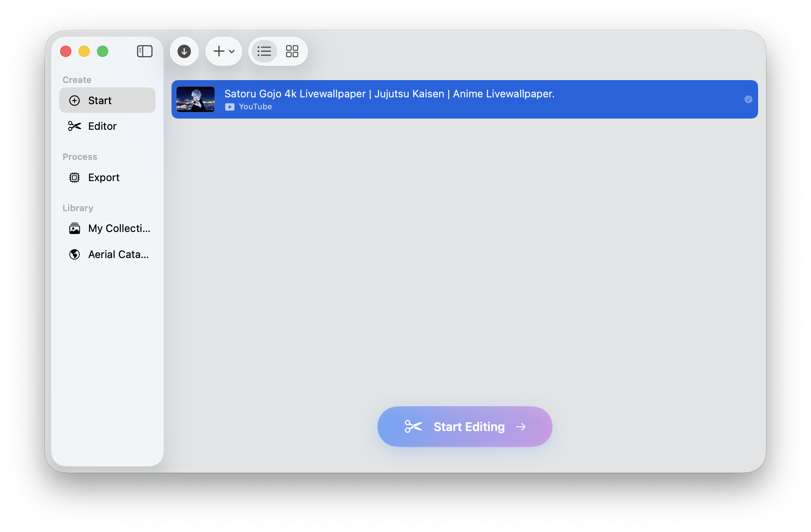Switch to grid view layout
Image resolution: width=811 pixels, height=532 pixels.
(292, 51)
